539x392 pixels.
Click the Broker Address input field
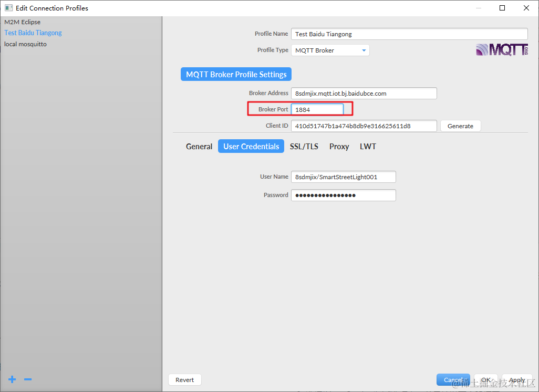pyautogui.click(x=364, y=93)
